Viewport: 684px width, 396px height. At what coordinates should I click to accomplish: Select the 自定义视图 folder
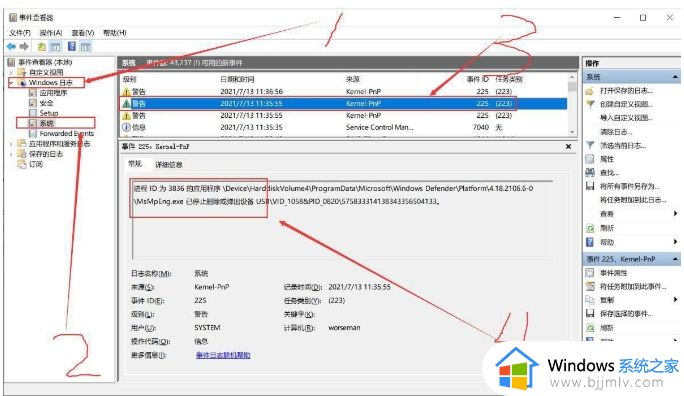(x=46, y=72)
